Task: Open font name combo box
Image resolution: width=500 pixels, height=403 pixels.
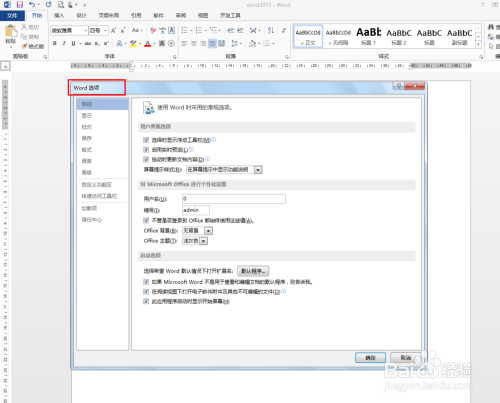Action: coord(69,30)
